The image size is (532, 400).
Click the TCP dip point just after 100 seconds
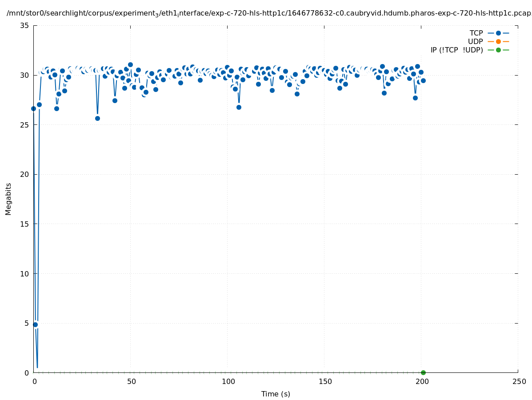[239, 107]
